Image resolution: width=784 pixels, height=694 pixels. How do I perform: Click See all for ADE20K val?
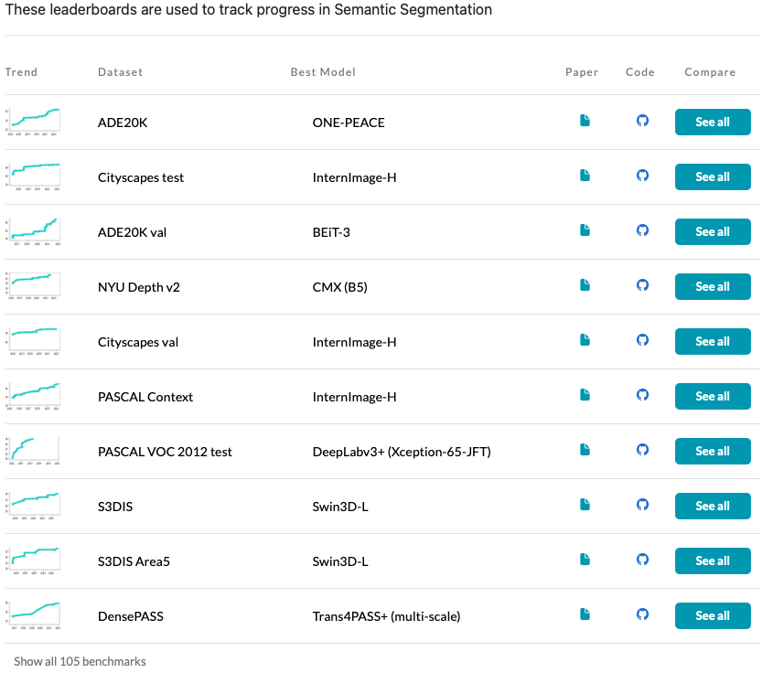click(713, 231)
